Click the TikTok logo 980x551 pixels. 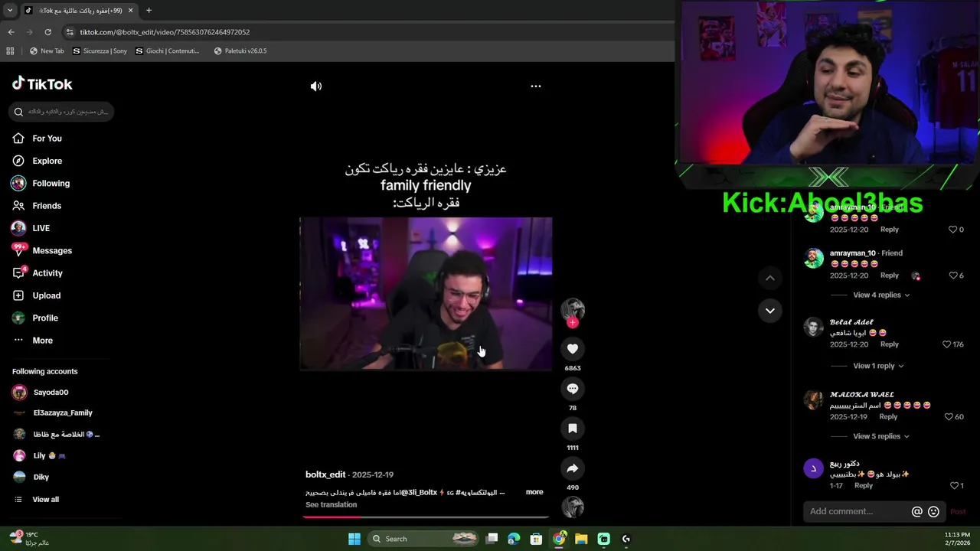[x=42, y=84]
